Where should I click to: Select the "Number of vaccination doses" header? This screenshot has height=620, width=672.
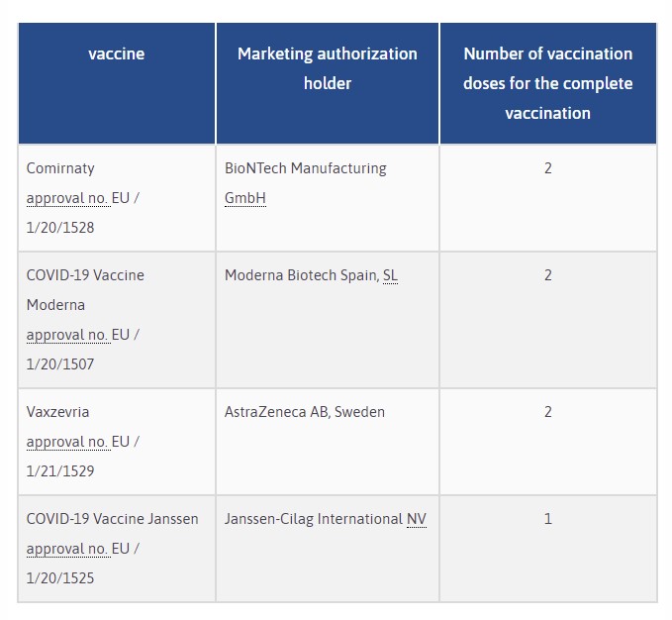(x=547, y=83)
